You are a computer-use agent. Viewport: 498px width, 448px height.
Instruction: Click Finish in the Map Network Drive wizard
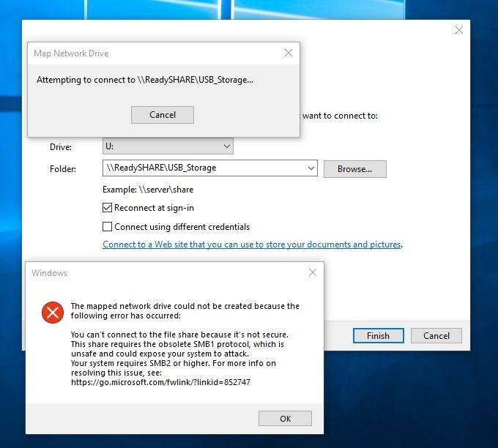[379, 335]
